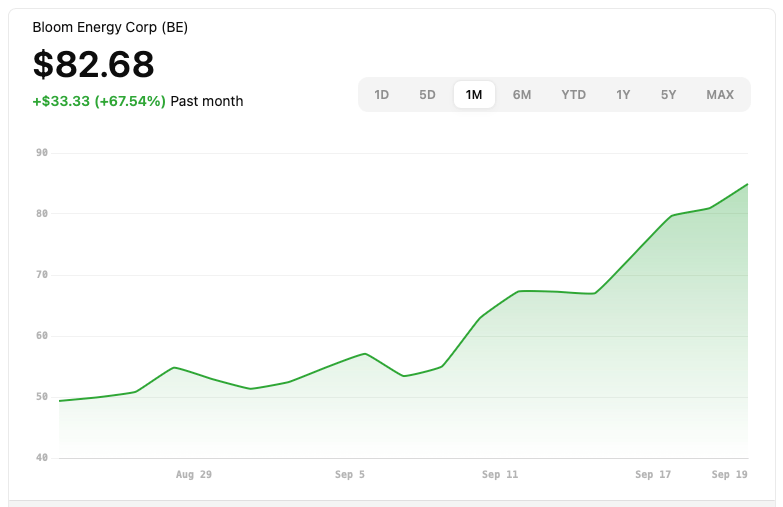
Task: Switch chart to YTD
Action: pos(573,94)
